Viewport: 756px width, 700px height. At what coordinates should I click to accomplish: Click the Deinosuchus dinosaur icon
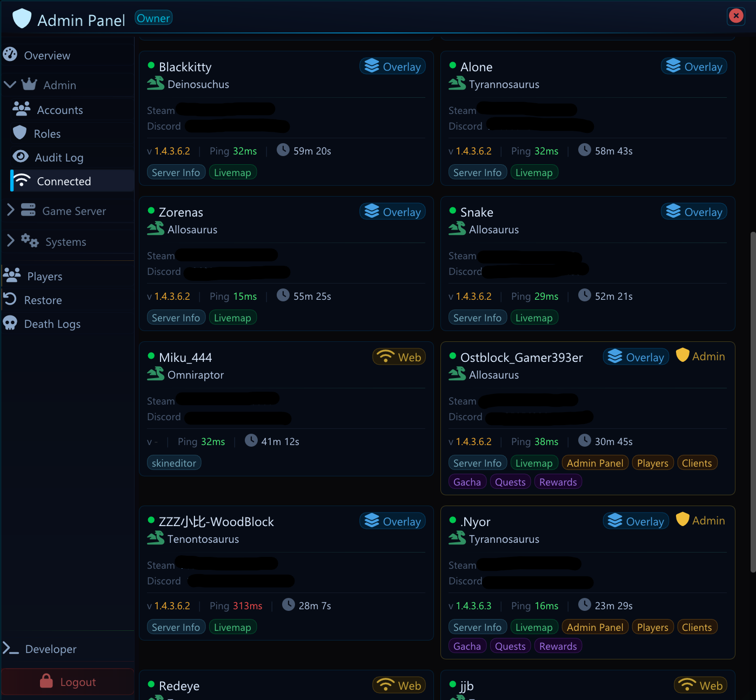coord(156,83)
